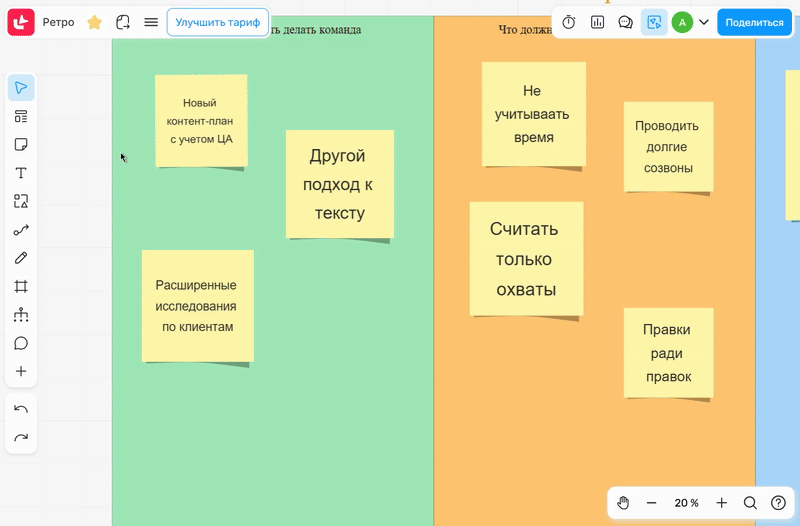Select the cursor pointer tool
Viewport: 800px width, 526px height.
click(21, 88)
